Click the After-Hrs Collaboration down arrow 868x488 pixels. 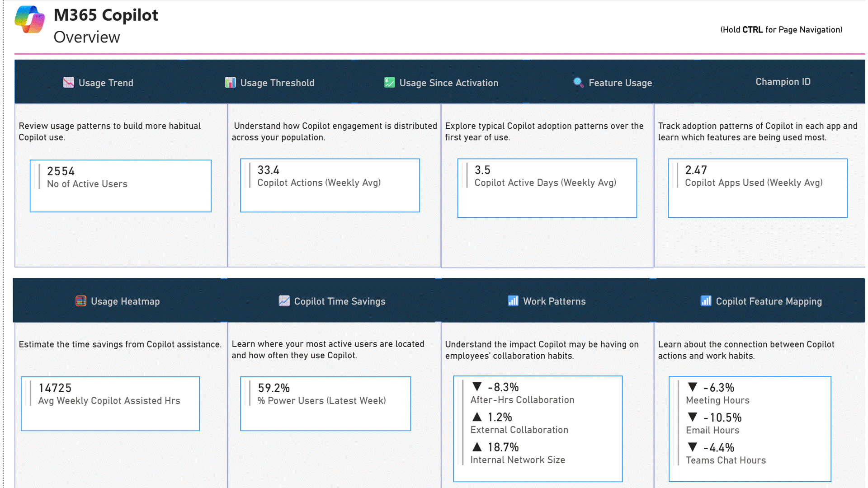tap(477, 387)
